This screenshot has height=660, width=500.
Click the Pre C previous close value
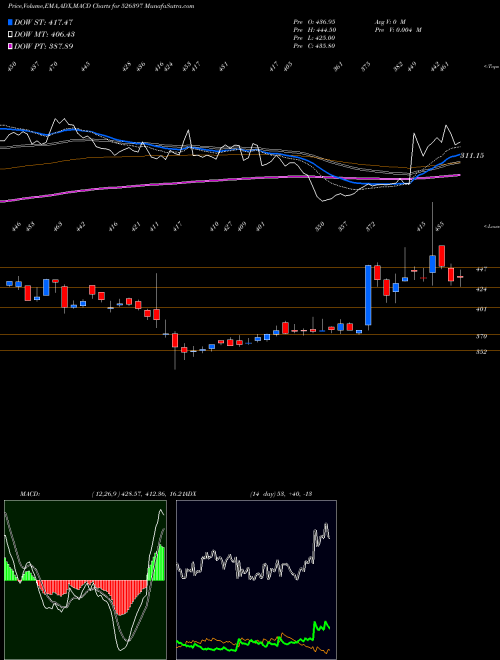click(314, 45)
